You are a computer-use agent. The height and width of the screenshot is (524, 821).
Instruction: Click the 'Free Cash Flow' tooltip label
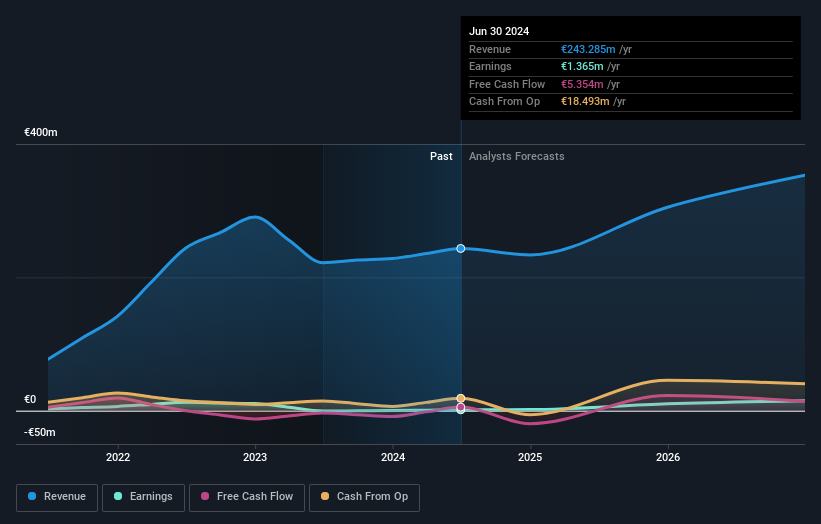pyautogui.click(x=507, y=84)
